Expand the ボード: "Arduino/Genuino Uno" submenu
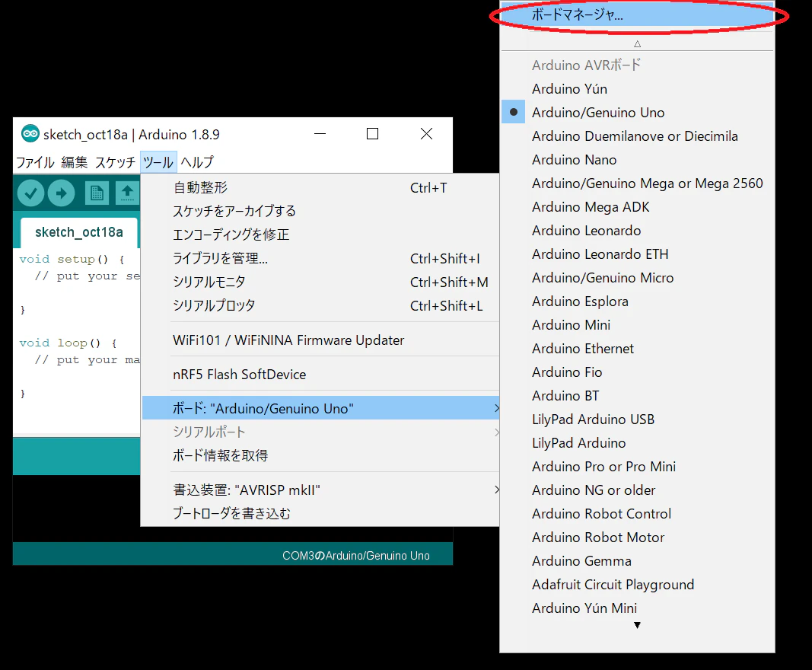Image resolution: width=812 pixels, height=670 pixels. pyautogui.click(x=320, y=408)
